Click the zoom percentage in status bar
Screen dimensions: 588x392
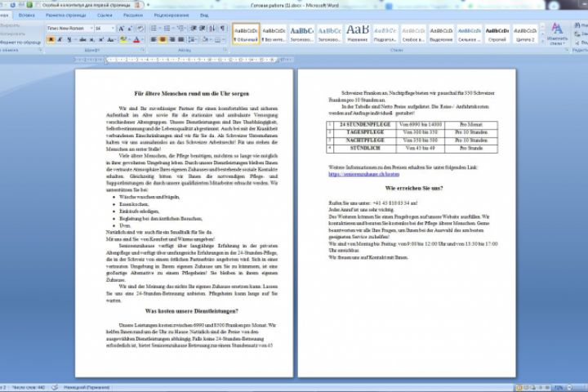tap(559, 387)
